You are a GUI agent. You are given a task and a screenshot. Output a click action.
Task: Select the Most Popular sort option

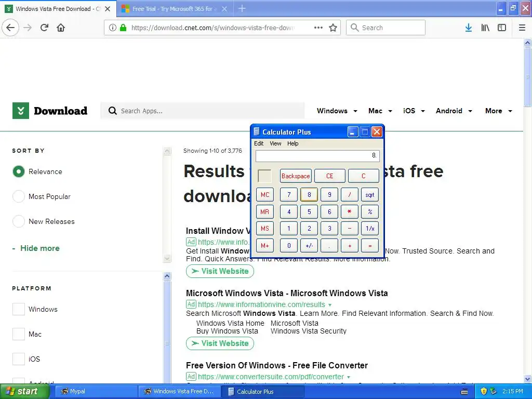[x=19, y=196]
